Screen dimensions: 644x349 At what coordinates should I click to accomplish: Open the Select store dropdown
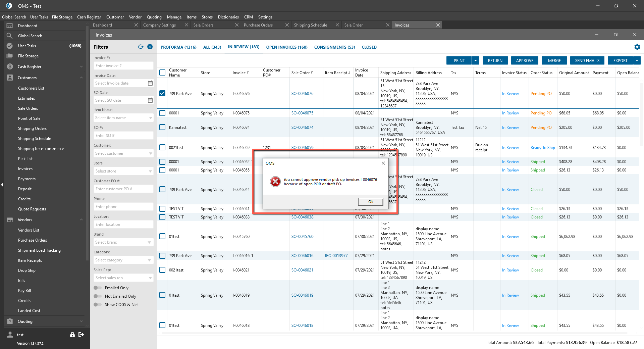pyautogui.click(x=123, y=171)
